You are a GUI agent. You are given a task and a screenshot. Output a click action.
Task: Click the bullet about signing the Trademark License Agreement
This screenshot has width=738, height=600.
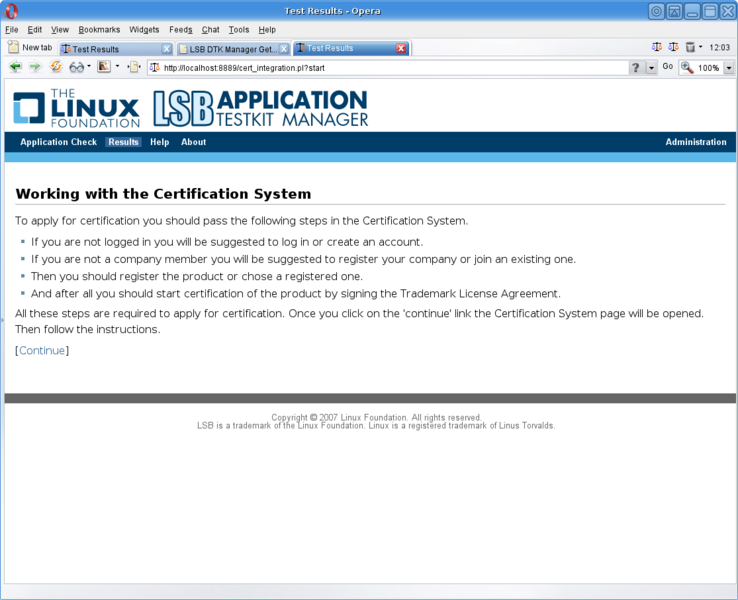point(296,294)
